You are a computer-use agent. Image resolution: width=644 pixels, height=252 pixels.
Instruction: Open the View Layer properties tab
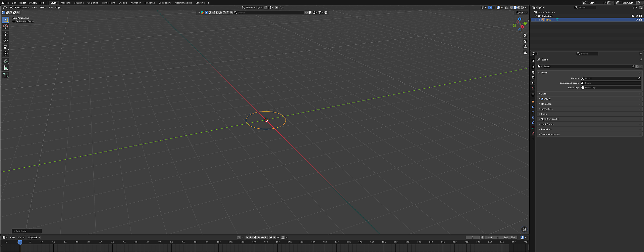pyautogui.click(x=533, y=78)
